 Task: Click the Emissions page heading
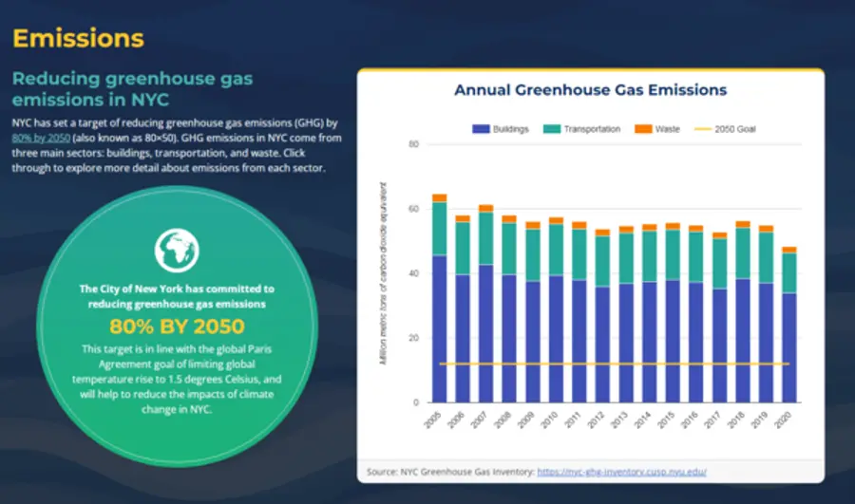[x=78, y=39]
